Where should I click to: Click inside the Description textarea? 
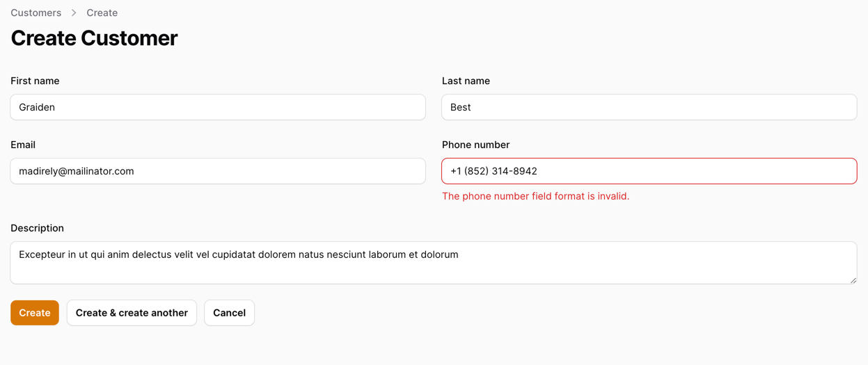[433, 263]
